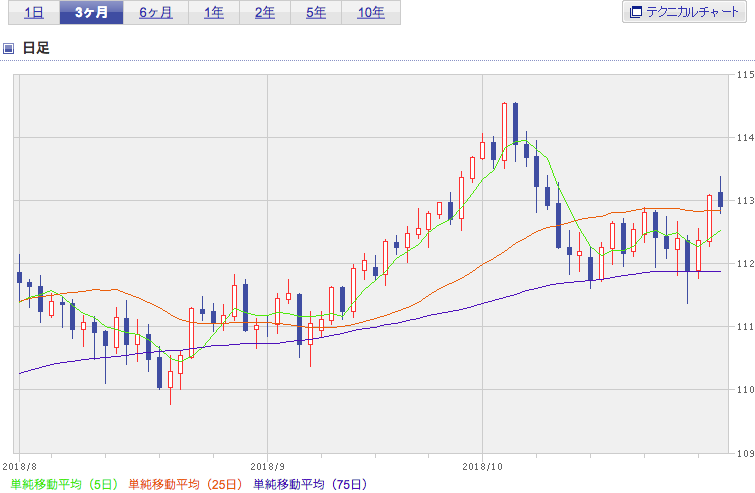Switch to the 1日 chart tab

click(x=34, y=13)
